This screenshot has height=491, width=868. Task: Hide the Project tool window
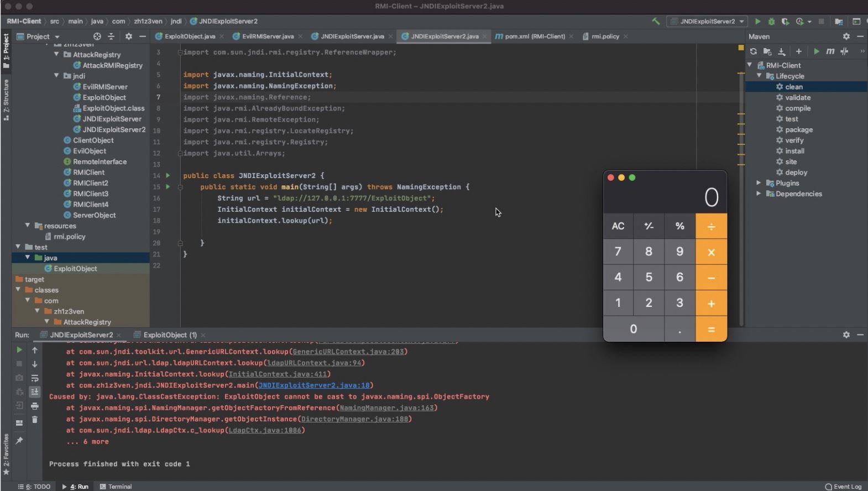coord(142,36)
